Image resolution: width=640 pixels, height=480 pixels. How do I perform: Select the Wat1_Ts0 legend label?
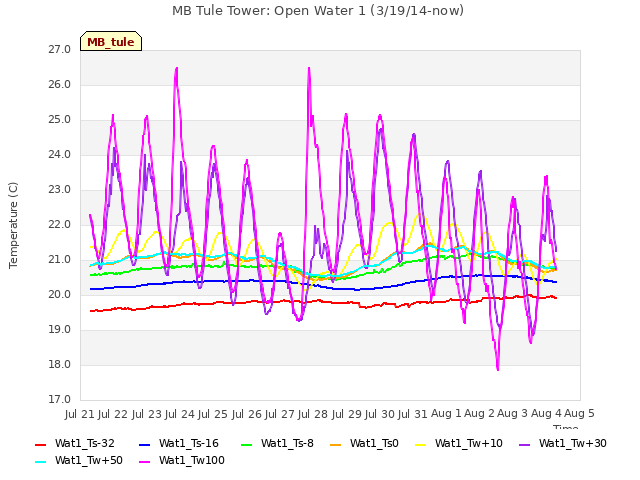[374, 444]
